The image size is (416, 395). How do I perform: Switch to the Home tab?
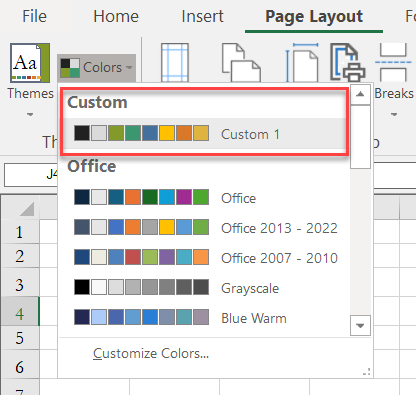[x=116, y=16]
